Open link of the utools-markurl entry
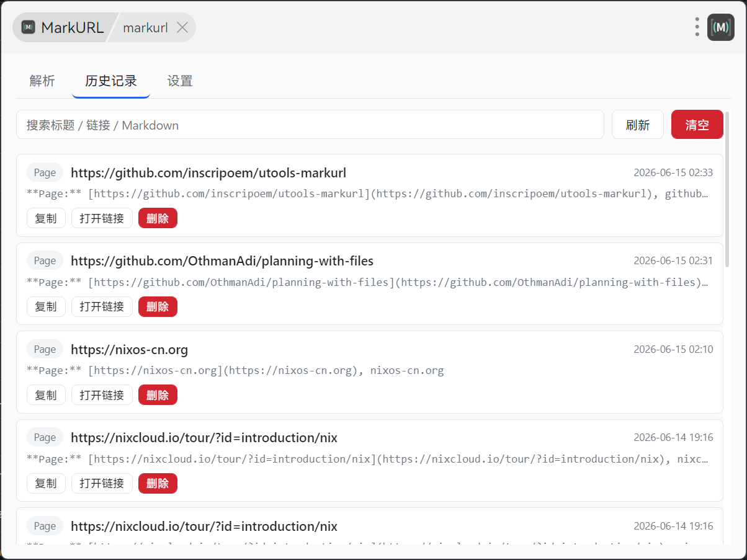 102,218
